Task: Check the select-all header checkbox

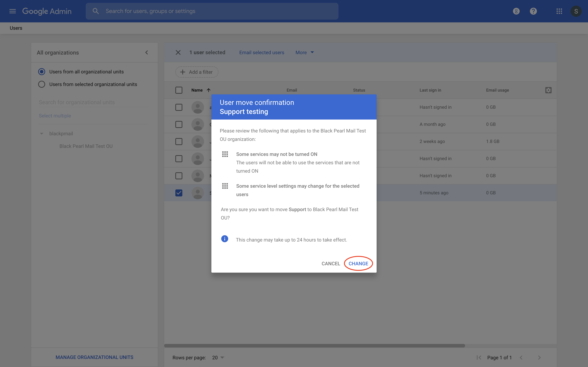Action: tap(178, 90)
